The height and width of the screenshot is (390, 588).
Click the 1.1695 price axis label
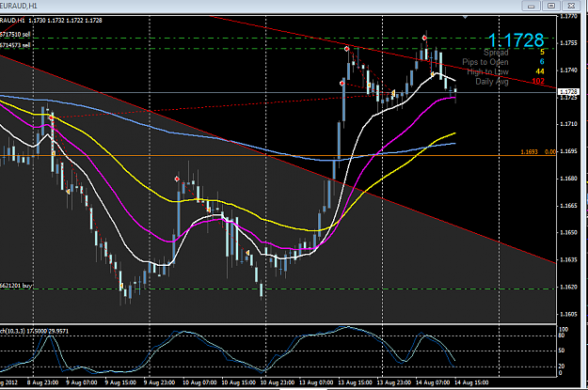pos(568,151)
